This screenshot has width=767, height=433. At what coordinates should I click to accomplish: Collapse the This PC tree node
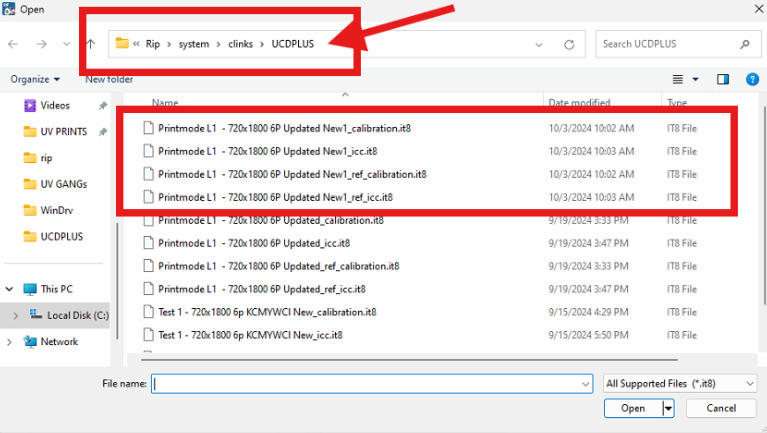point(9,289)
